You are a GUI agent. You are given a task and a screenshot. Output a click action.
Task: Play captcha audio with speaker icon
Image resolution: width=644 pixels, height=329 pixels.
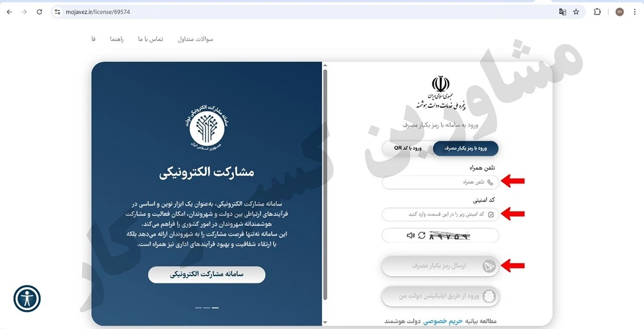[410, 236]
